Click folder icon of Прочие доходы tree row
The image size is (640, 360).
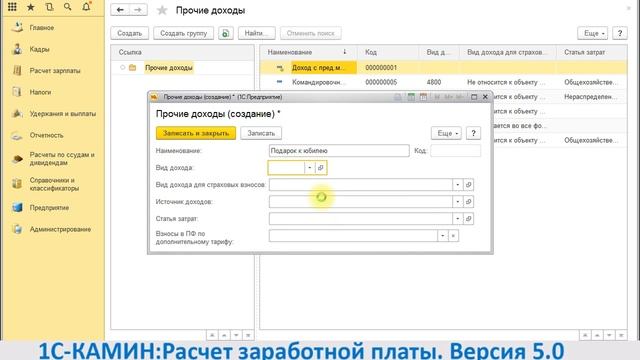[132, 67]
